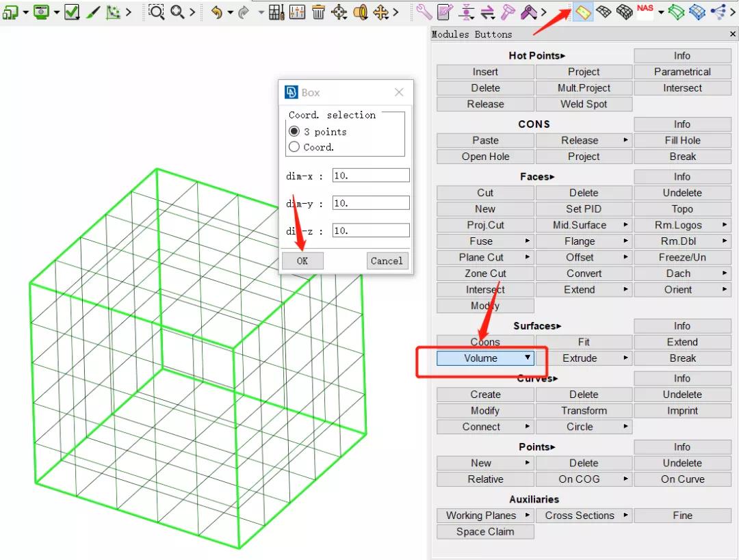Click the Coons surface button
Screen dimensions: 739x560
click(485, 341)
